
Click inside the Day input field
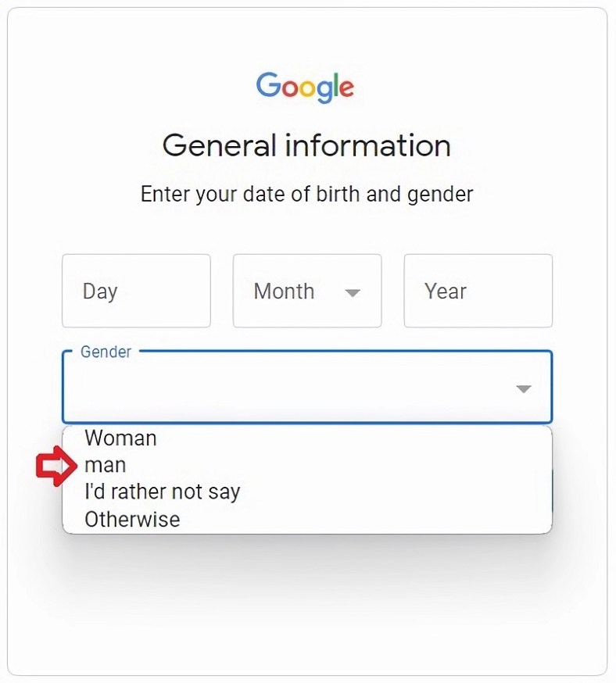[136, 291]
